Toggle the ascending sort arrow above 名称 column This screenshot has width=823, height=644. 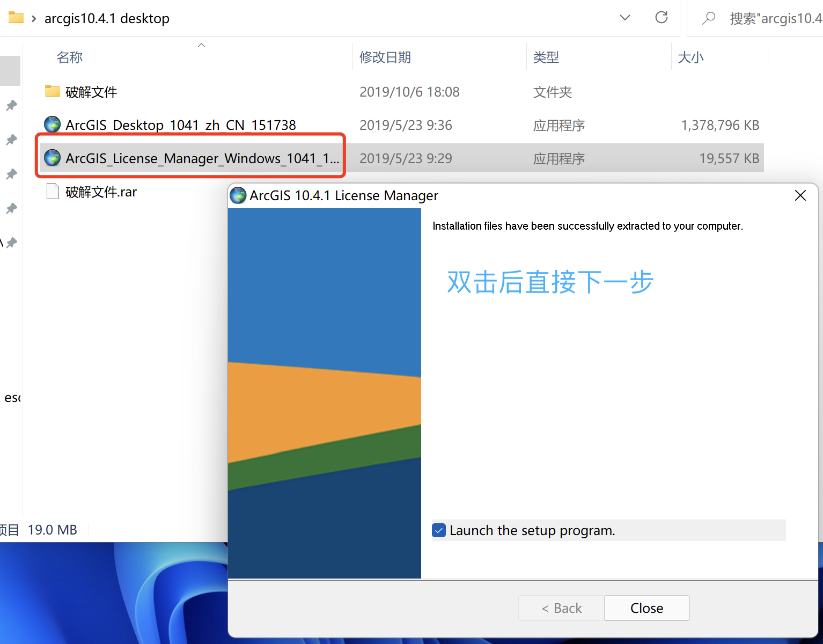click(201, 45)
